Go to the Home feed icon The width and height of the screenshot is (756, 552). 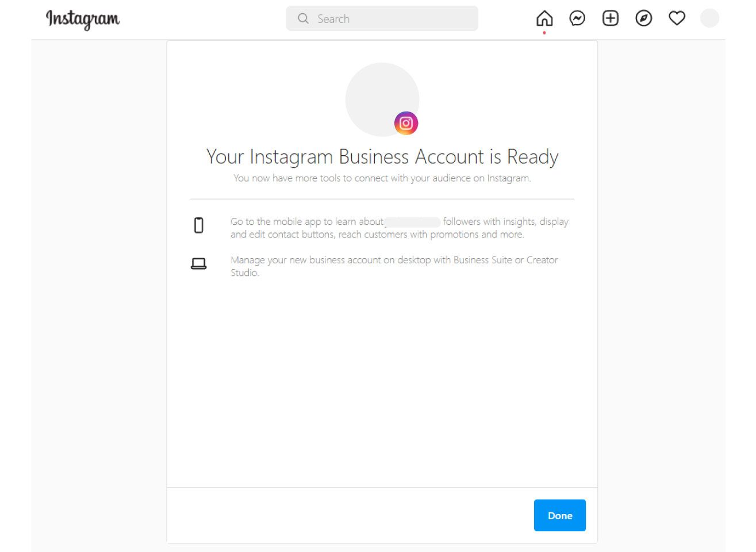(544, 19)
